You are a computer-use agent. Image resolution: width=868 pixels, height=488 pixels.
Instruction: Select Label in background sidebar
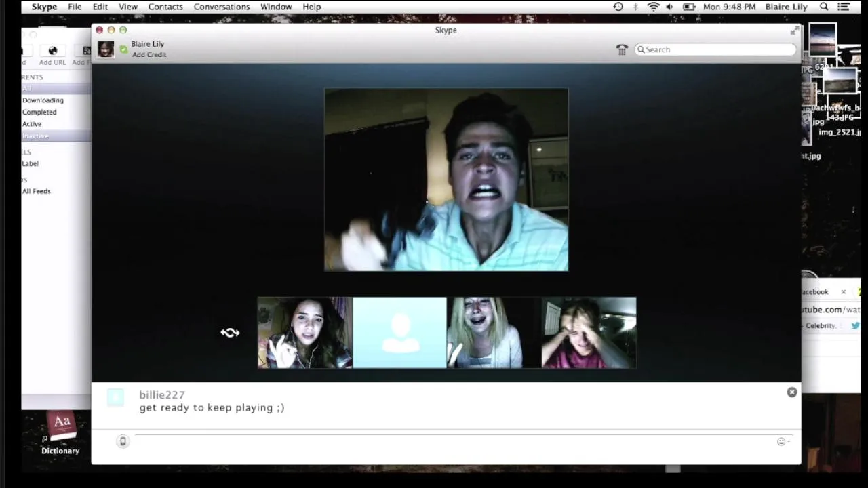pyautogui.click(x=31, y=163)
